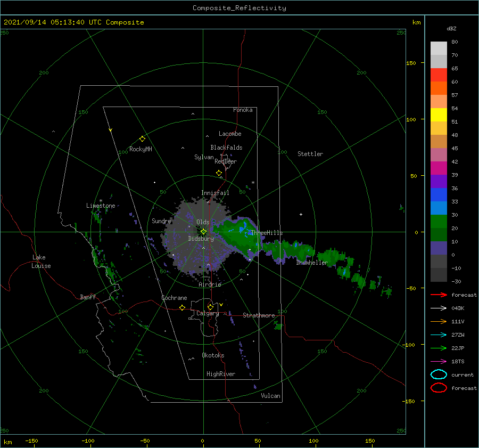This screenshot has height=448, width=479.
Task: Click the yellow diamond marker below Cochrane
Action: click(x=182, y=307)
